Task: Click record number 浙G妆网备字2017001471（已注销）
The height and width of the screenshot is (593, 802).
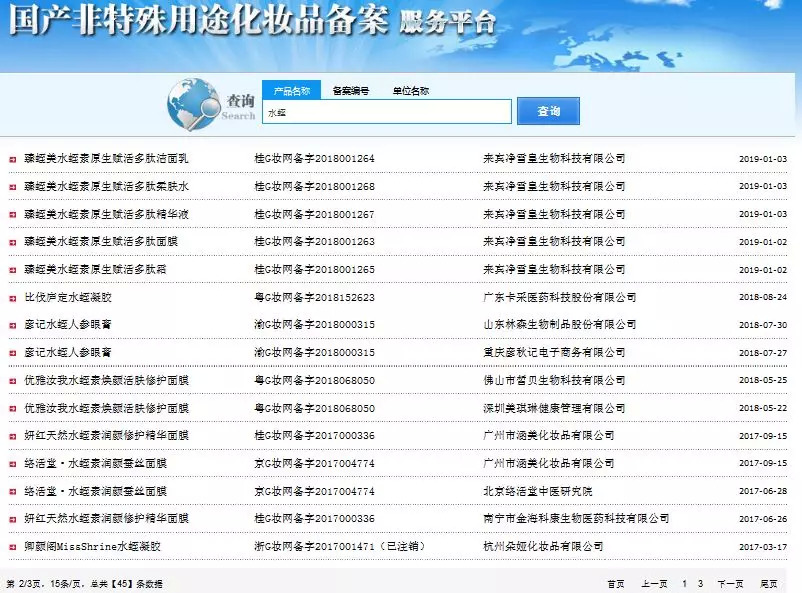Action: point(340,546)
